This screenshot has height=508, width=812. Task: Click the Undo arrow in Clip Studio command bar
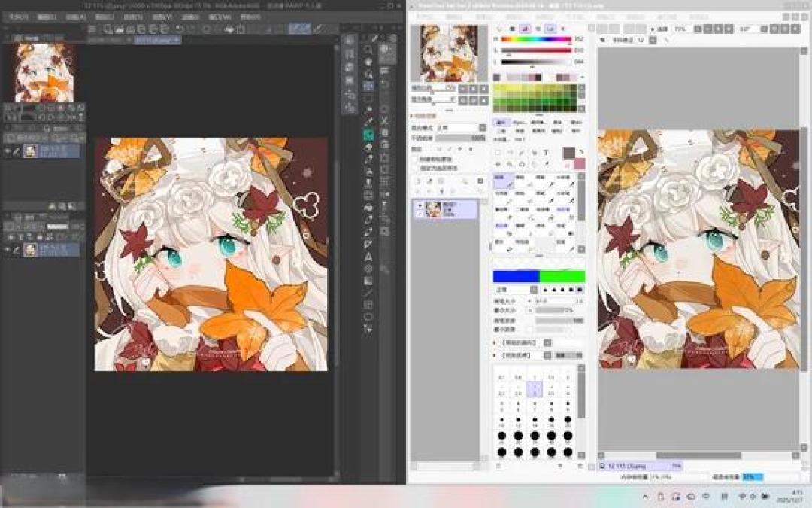click(180, 29)
